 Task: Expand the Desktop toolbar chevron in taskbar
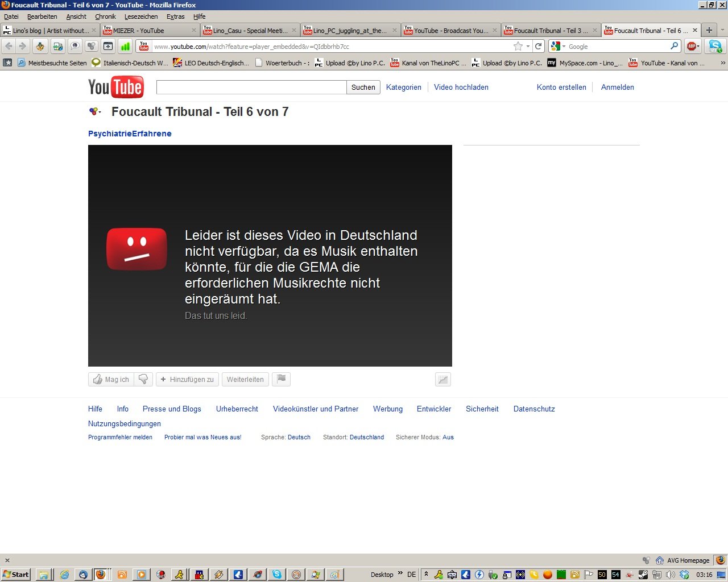pos(400,573)
